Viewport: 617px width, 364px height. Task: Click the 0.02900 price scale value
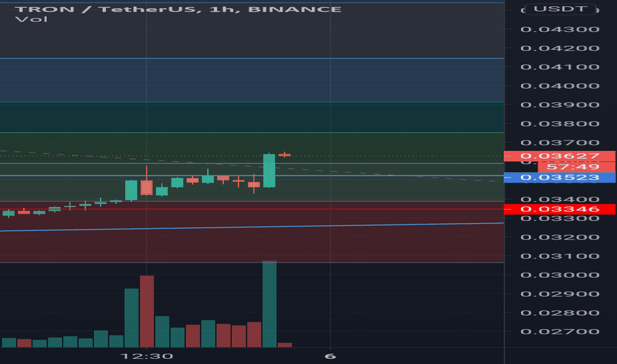pyautogui.click(x=560, y=294)
